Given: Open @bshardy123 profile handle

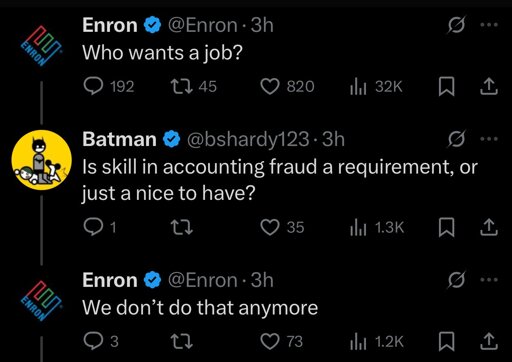Looking at the screenshot, I should [248, 139].
